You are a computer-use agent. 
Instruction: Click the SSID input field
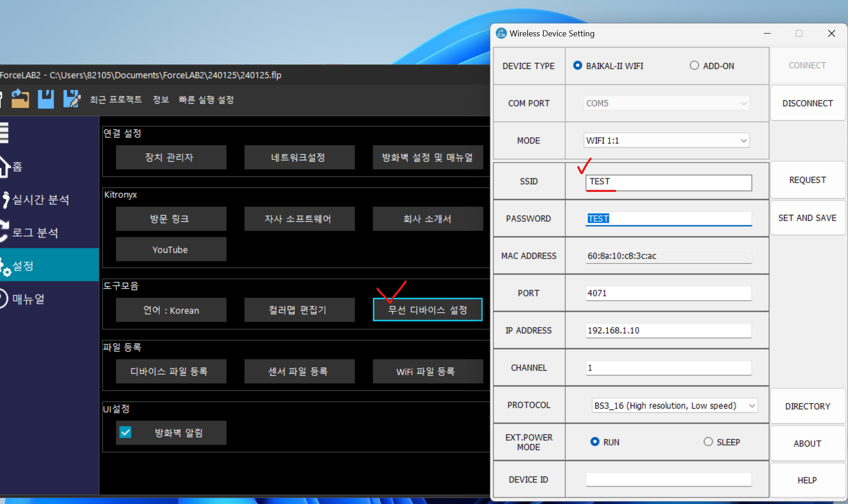(669, 182)
